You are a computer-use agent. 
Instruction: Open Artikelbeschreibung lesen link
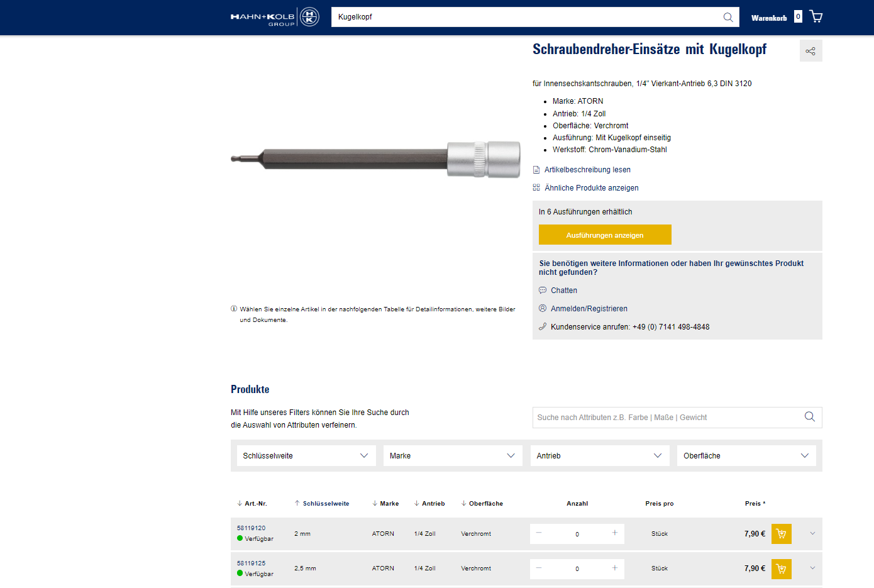point(587,170)
